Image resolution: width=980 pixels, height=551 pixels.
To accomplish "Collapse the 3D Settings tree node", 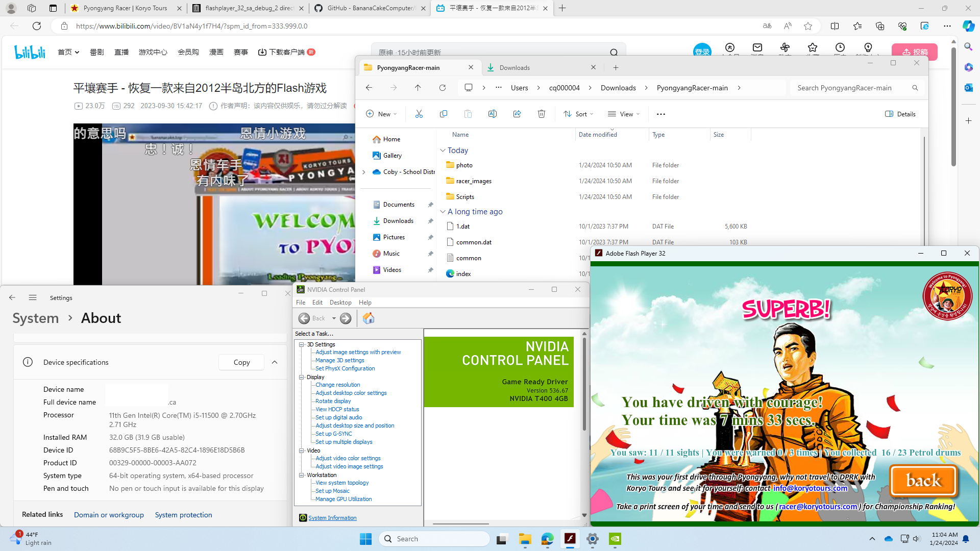I will [x=302, y=344].
